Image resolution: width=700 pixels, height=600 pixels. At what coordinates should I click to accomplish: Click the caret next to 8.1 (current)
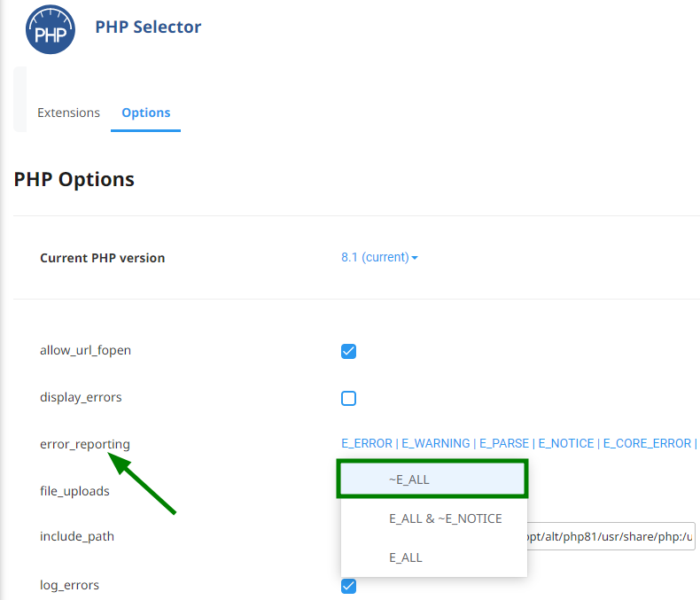[x=415, y=258]
